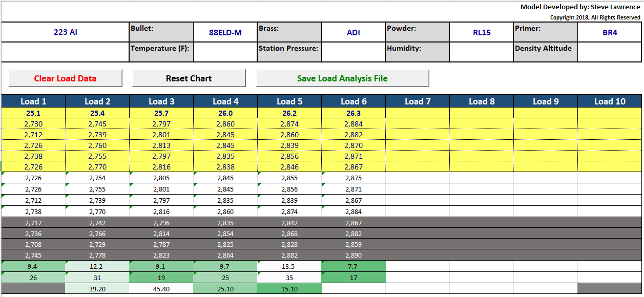
Task: Select the powder field containing RL15
Action: 481,32
